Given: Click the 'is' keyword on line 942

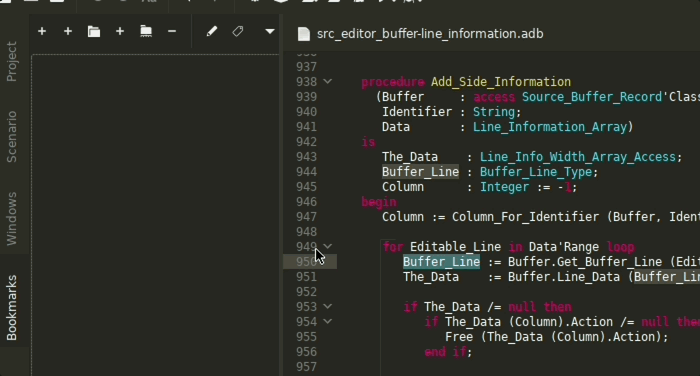Looking at the screenshot, I should coord(368,142).
